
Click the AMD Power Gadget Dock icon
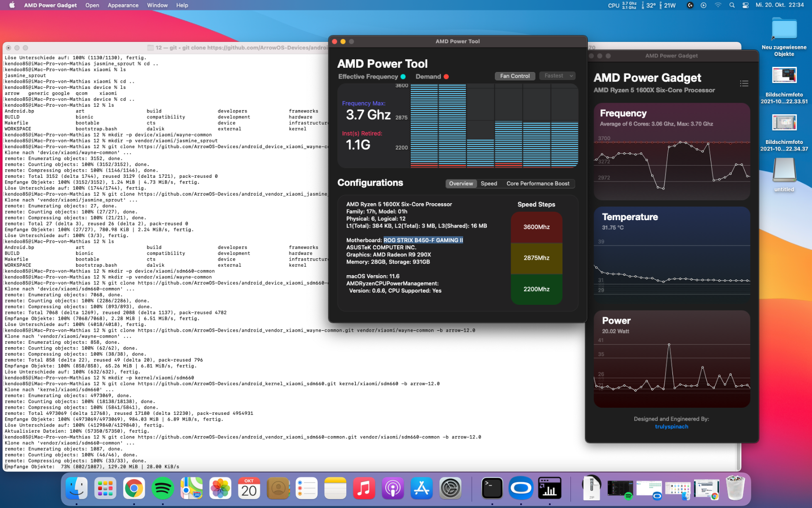point(550,489)
